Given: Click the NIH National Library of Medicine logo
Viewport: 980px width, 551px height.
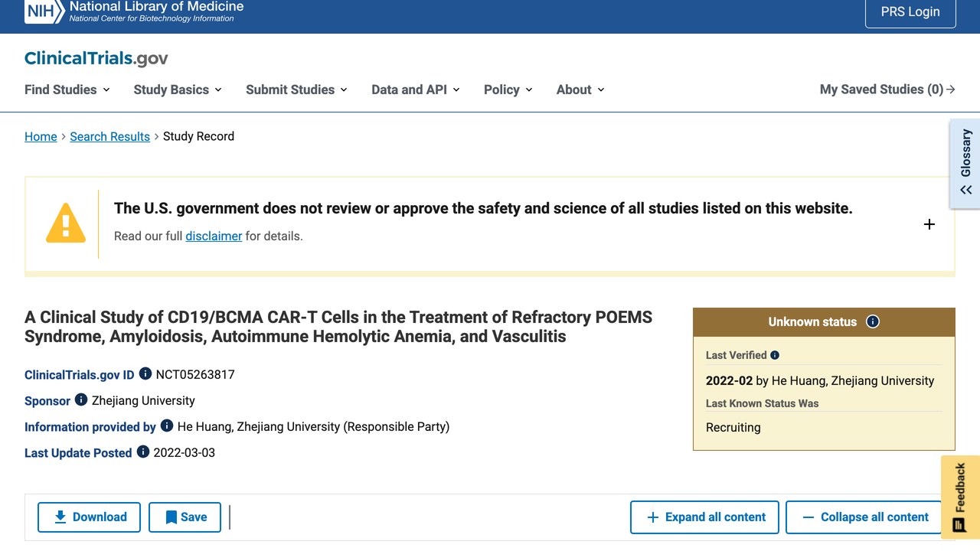Looking at the screenshot, I should tap(134, 11).
